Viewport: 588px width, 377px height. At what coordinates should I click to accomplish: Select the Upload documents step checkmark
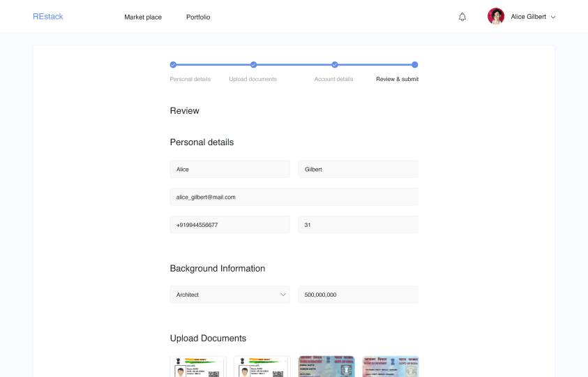pos(253,65)
